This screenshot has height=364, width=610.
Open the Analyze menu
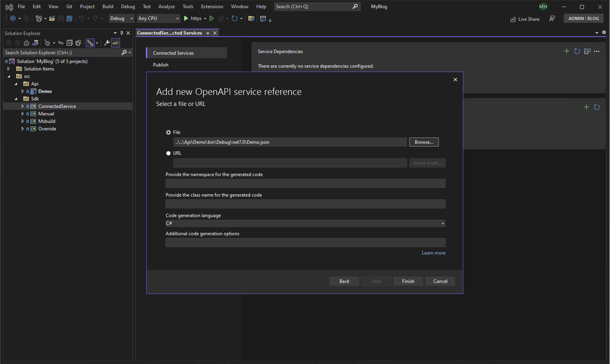tap(166, 6)
